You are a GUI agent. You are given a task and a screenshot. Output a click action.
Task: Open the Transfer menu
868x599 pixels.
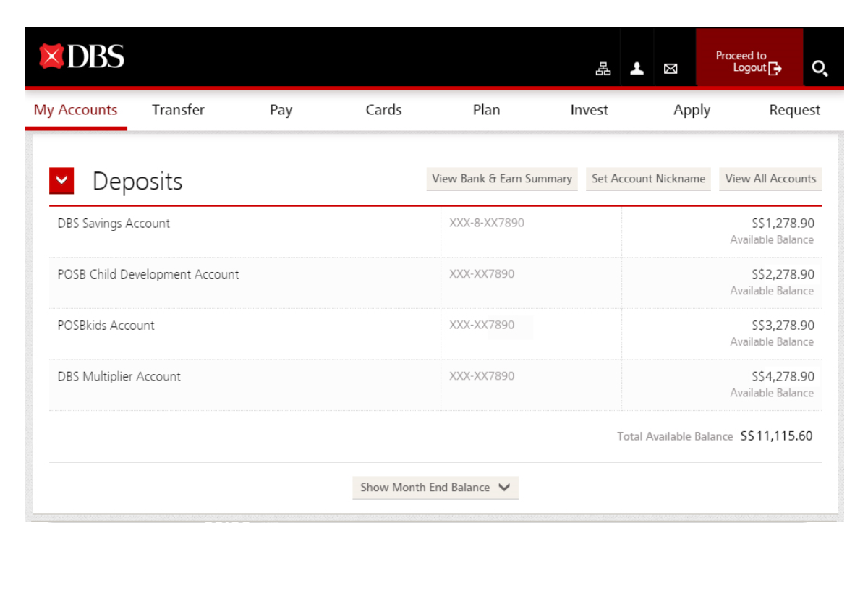(178, 110)
